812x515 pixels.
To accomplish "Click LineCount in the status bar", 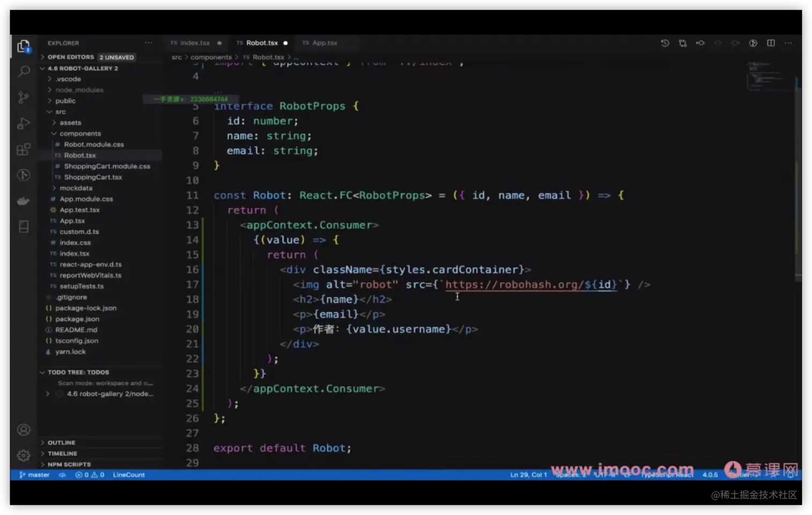I will (x=129, y=475).
